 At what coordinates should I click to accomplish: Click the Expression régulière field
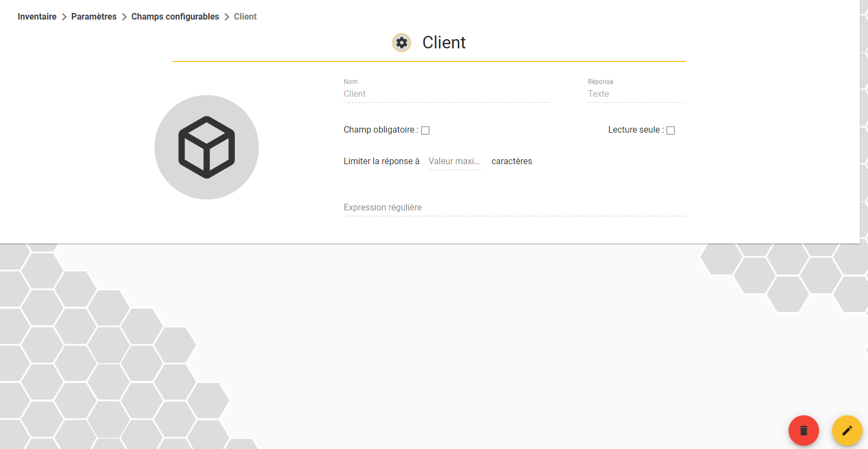click(x=514, y=208)
